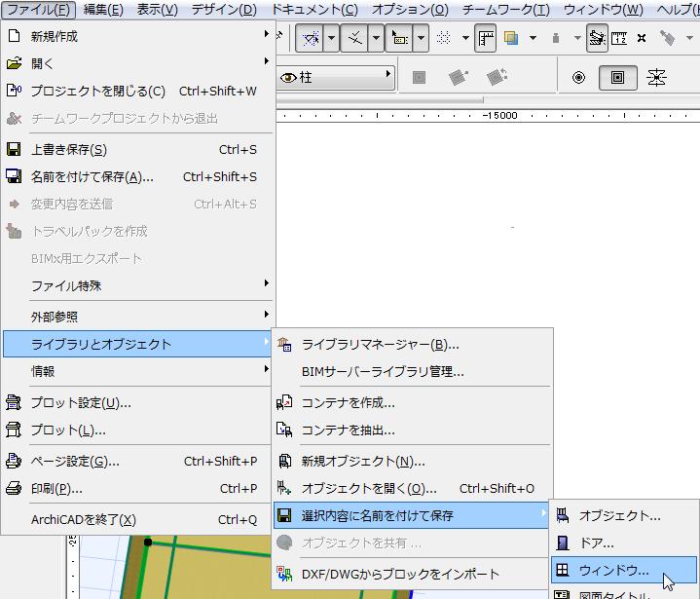The width and height of the screenshot is (700, 599).
Task: Expand 選択内容に名前を付けて保存 submenu
Action: (x=412, y=515)
